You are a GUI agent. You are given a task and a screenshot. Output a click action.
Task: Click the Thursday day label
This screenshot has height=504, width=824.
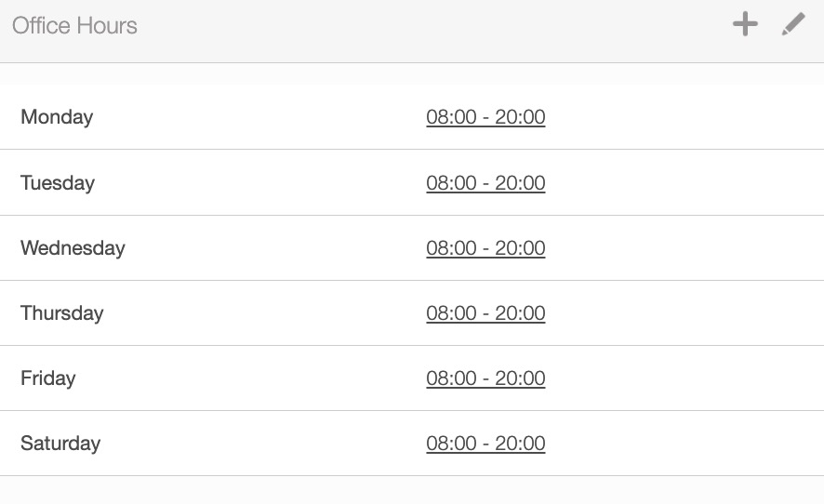[62, 313]
